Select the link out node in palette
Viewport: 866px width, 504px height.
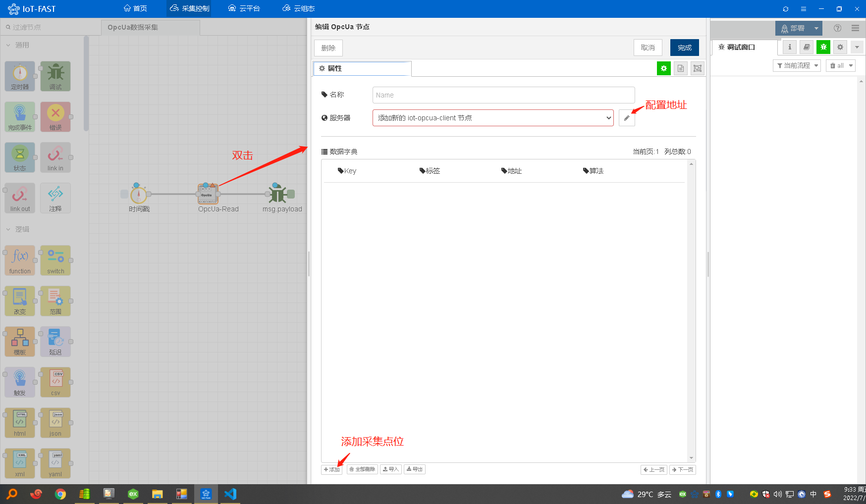coord(20,198)
